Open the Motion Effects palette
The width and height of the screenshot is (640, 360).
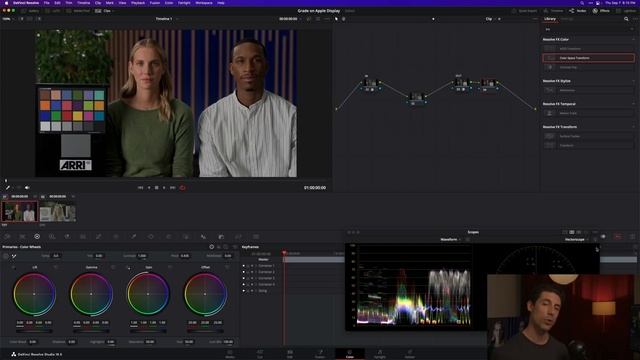coord(83,236)
